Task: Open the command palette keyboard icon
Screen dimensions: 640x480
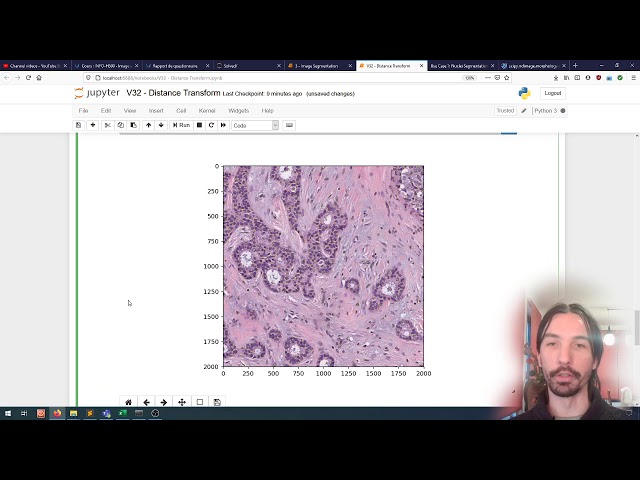Action: point(289,125)
